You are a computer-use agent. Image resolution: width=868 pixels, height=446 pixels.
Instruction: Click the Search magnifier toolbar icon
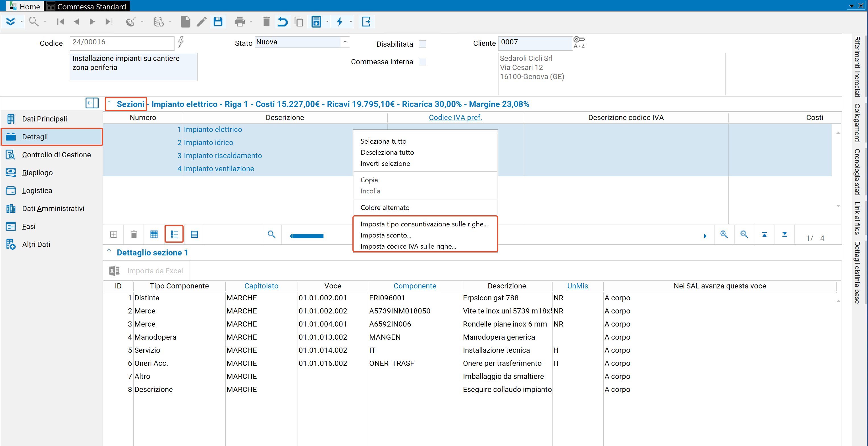(x=33, y=22)
